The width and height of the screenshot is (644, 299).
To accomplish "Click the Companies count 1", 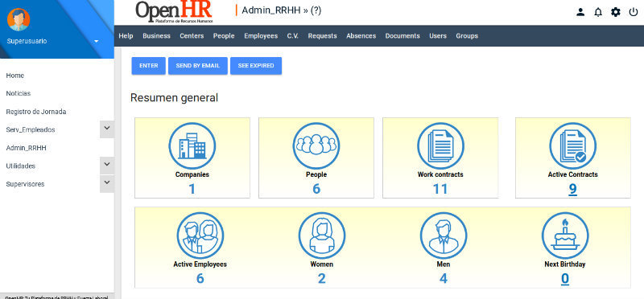I will pyautogui.click(x=192, y=189).
